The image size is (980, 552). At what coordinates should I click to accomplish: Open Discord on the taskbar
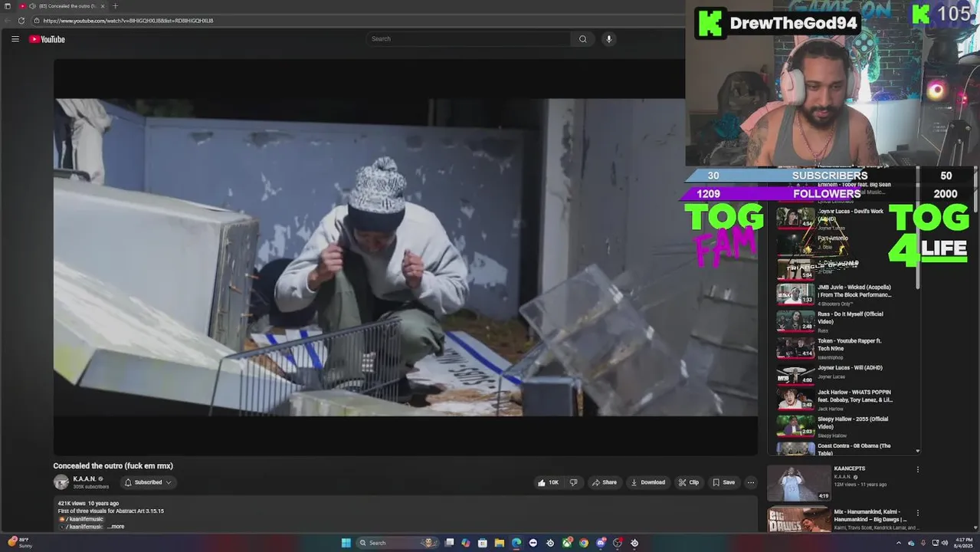(x=601, y=543)
